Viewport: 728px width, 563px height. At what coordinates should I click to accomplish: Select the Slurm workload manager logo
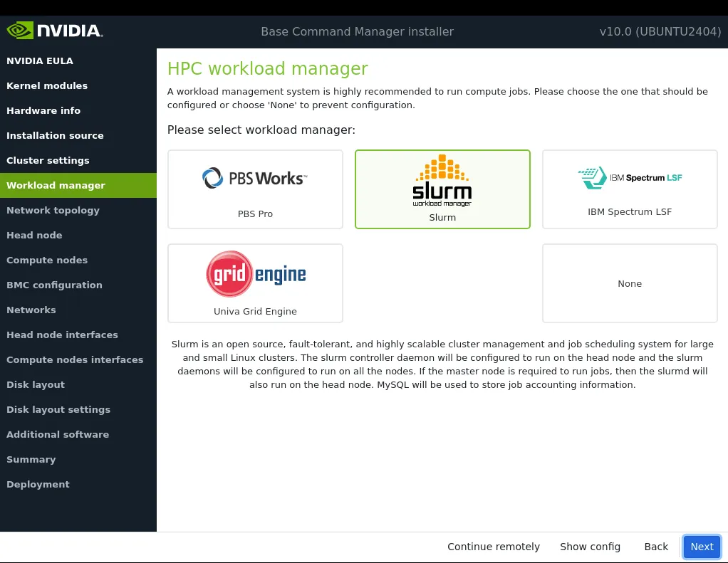[x=442, y=180]
